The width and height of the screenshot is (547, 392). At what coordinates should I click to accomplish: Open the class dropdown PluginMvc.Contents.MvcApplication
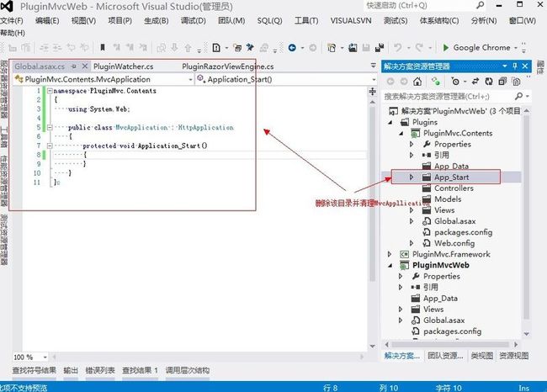pos(190,80)
